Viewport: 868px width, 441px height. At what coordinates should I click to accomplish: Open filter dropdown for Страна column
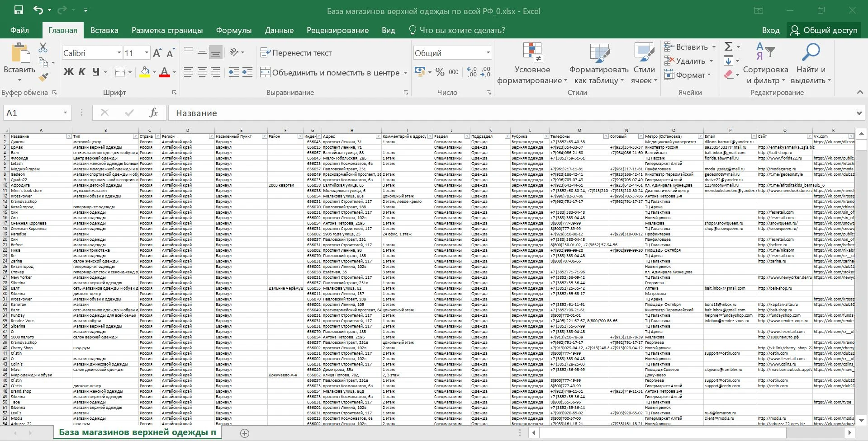(x=157, y=136)
